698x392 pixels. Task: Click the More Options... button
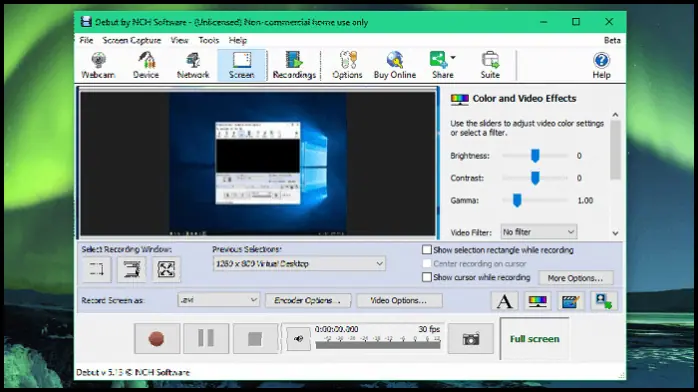(576, 278)
